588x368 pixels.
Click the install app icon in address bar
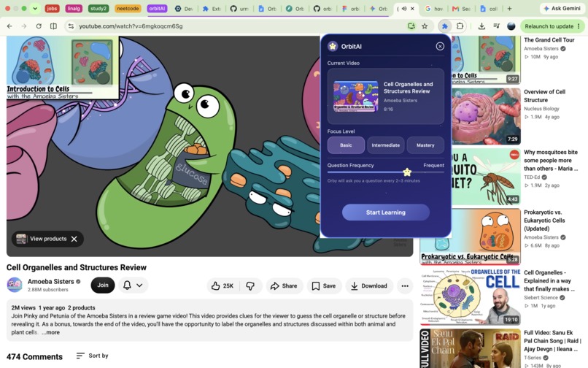click(411, 26)
